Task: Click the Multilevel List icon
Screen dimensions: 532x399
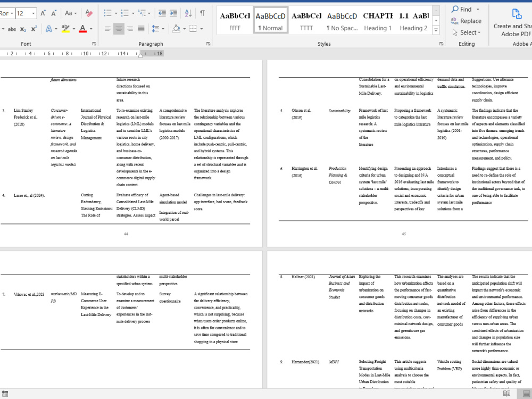Action: (142, 13)
